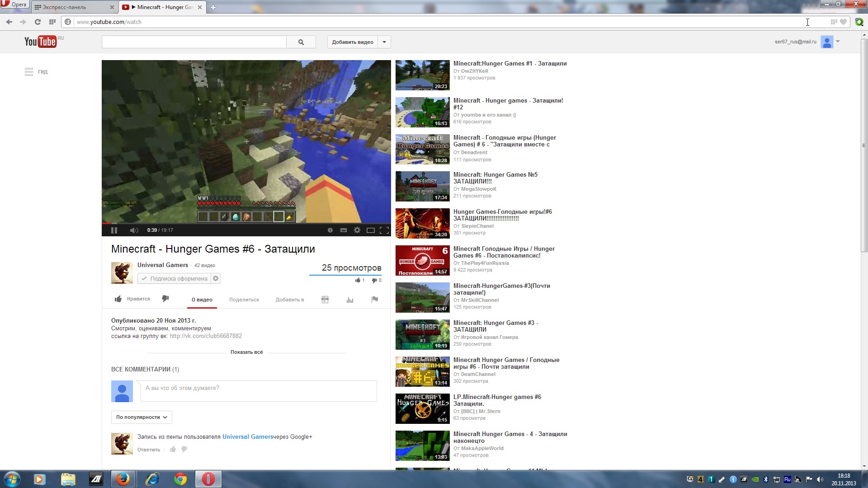Dislike the comment with thumbs down
Image resolution: width=868 pixels, height=488 pixels.
(x=184, y=449)
